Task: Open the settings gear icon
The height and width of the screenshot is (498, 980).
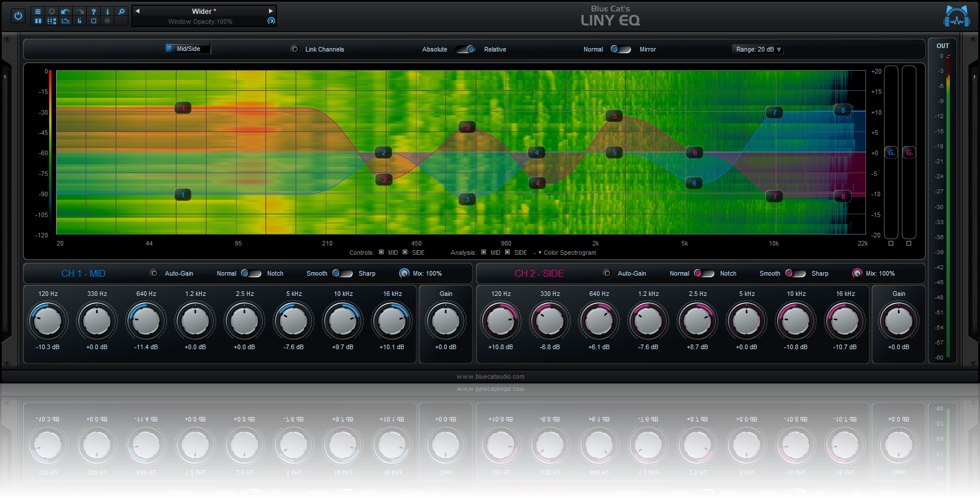Action: [x=51, y=12]
